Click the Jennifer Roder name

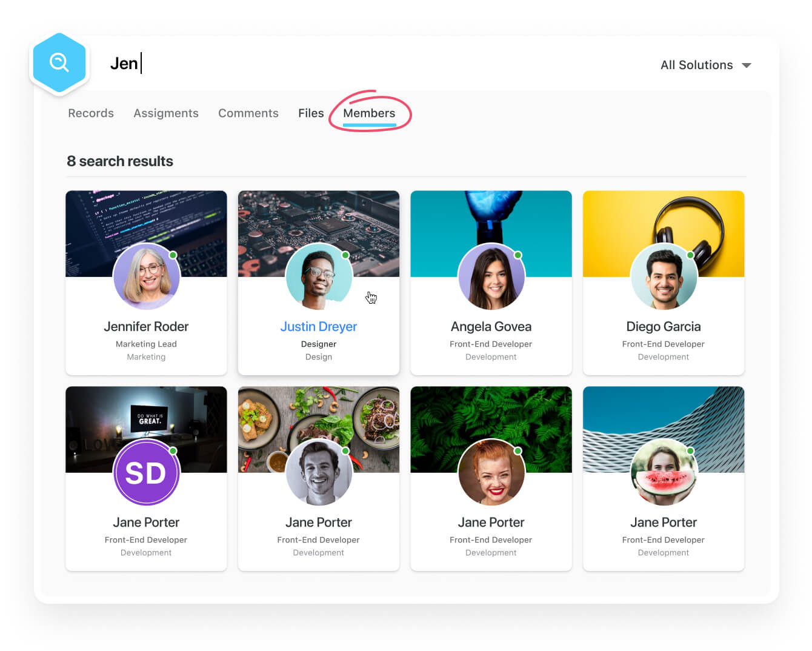click(x=146, y=327)
